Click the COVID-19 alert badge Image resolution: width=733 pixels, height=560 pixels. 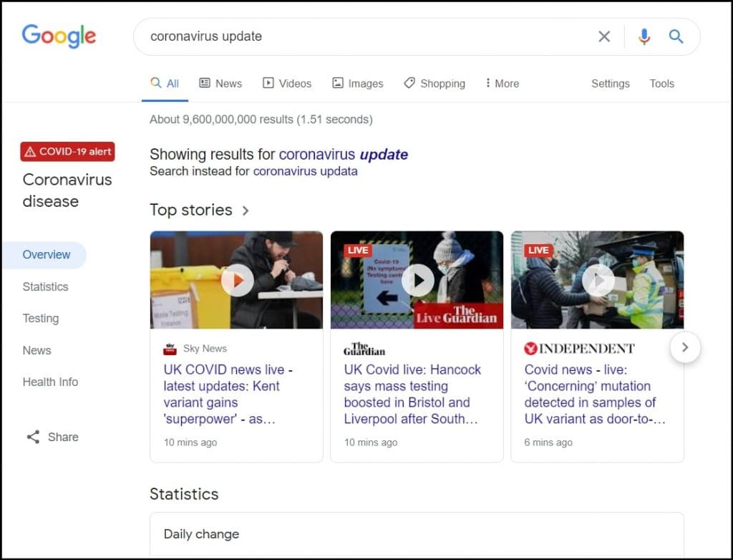(x=67, y=152)
